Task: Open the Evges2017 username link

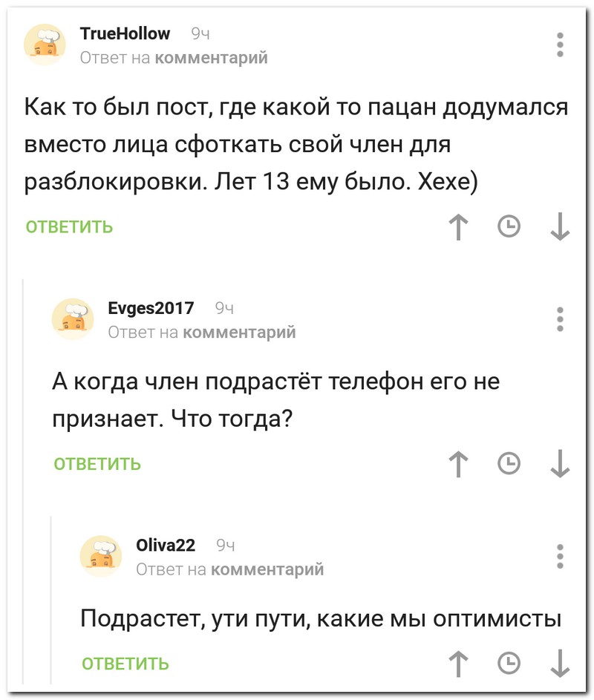Action: [x=151, y=308]
